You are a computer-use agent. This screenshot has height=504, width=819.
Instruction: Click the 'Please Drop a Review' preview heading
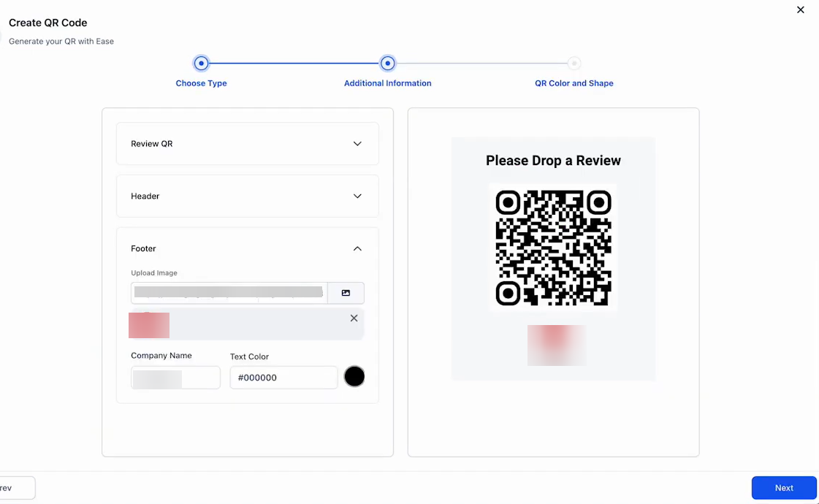[553, 161]
